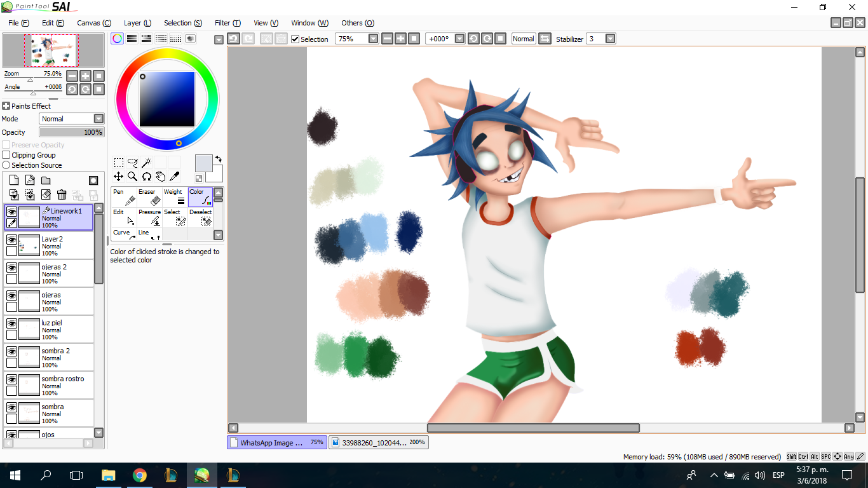The height and width of the screenshot is (488, 868).
Task: Activate the Move layer tool
Action: coord(119,177)
